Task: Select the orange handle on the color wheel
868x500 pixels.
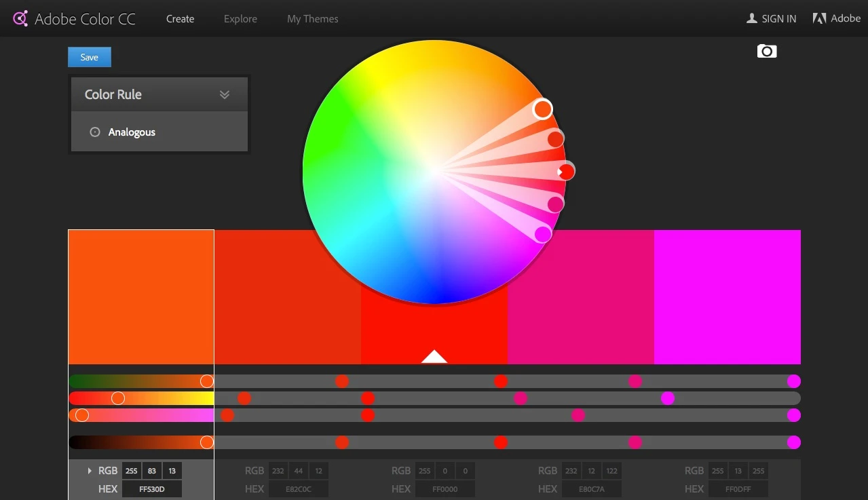Action: [542, 109]
